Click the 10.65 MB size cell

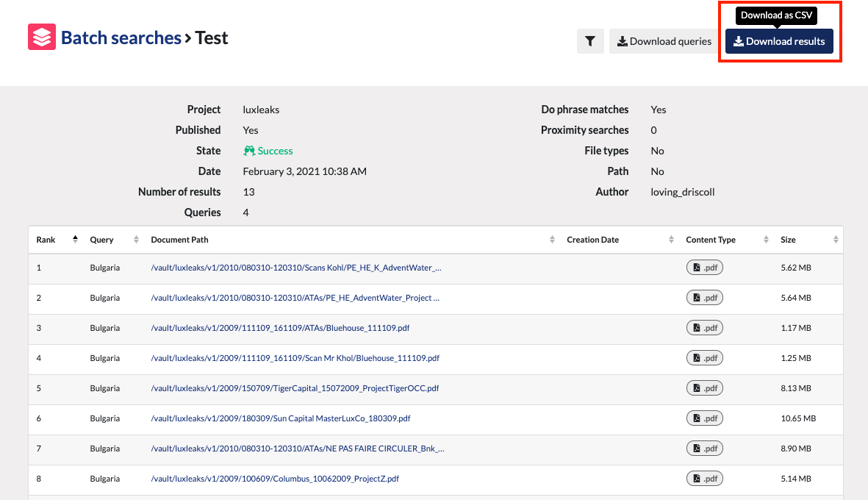coord(798,418)
